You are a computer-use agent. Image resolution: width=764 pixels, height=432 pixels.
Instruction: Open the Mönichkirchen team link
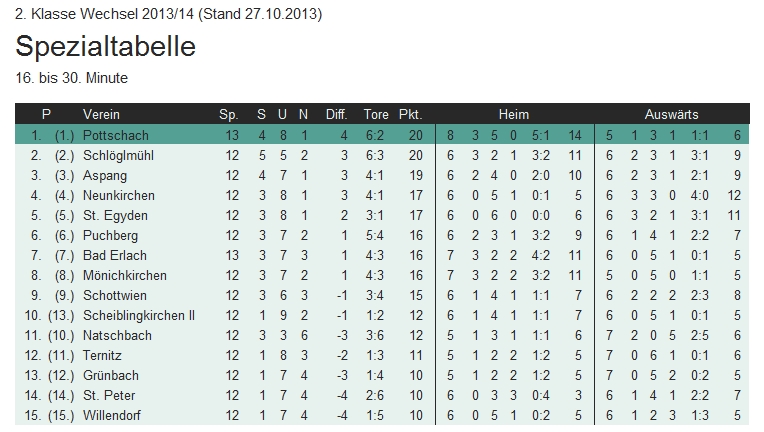121,275
